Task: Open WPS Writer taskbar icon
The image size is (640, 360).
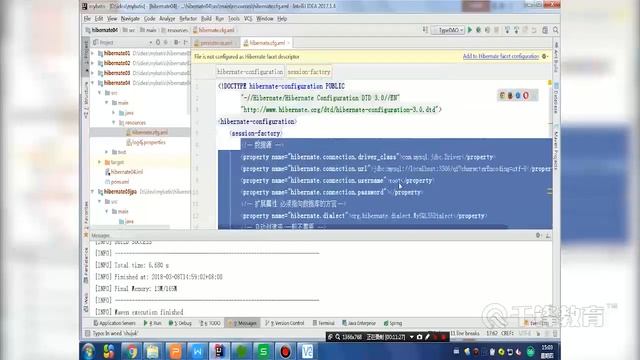Action: pyautogui.click(x=197, y=351)
